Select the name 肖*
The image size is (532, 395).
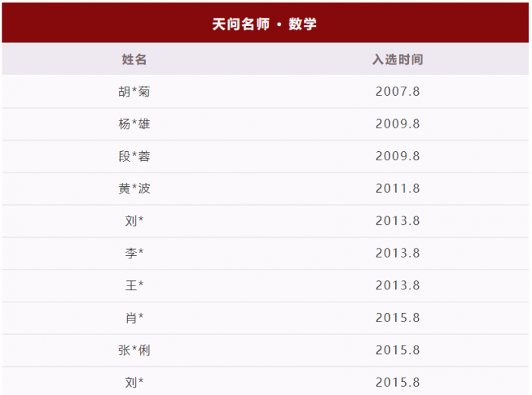click(135, 318)
